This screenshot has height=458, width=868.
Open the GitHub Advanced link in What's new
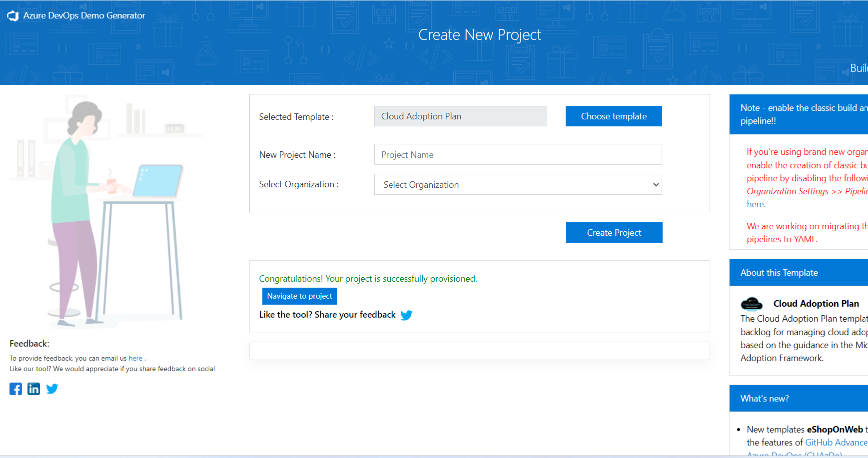coord(836,443)
